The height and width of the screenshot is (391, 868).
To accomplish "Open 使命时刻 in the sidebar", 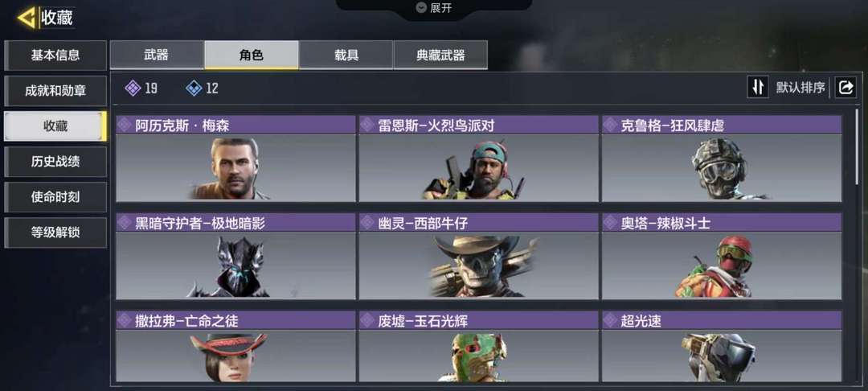I will [55, 197].
